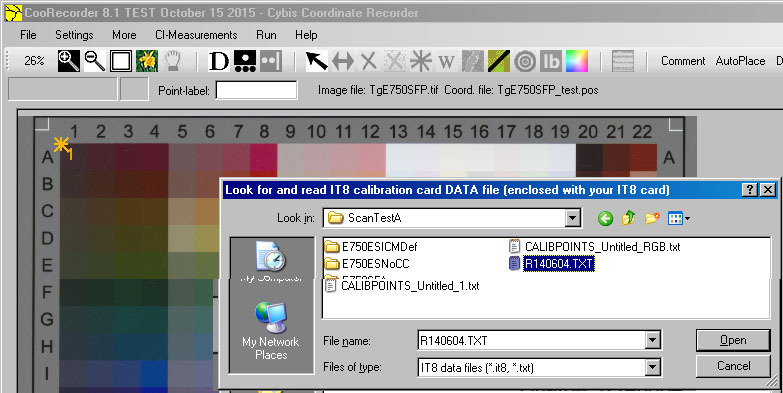Click the lb label icon

tap(550, 61)
